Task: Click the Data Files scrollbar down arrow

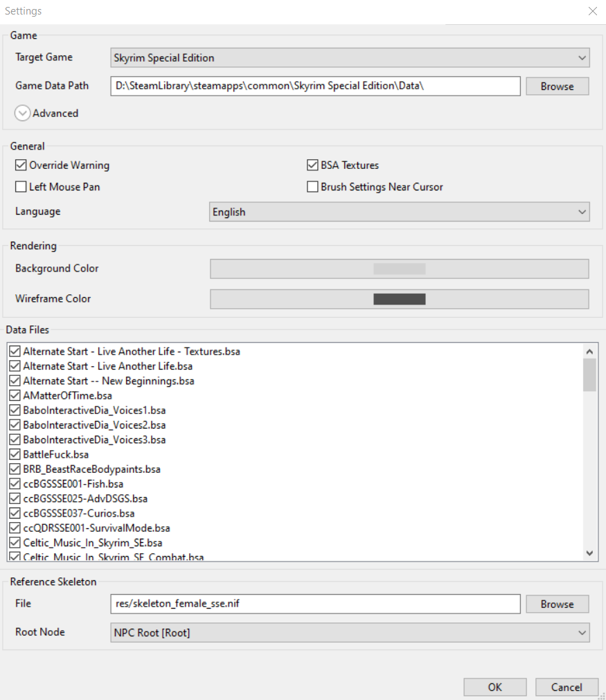Action: tap(589, 553)
